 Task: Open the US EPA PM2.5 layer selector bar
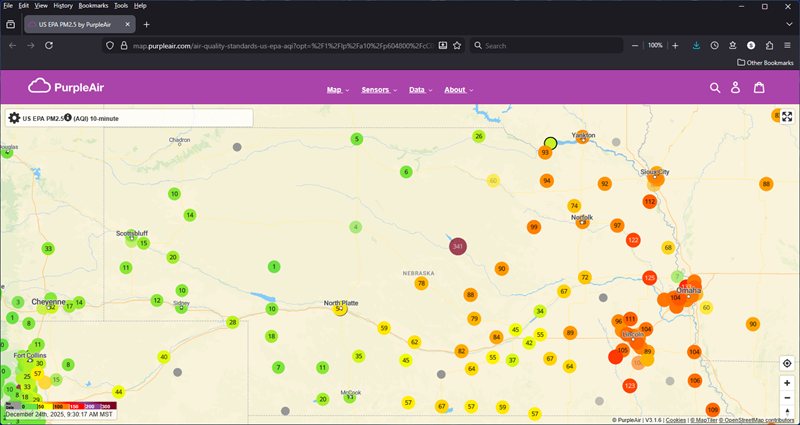(129, 118)
